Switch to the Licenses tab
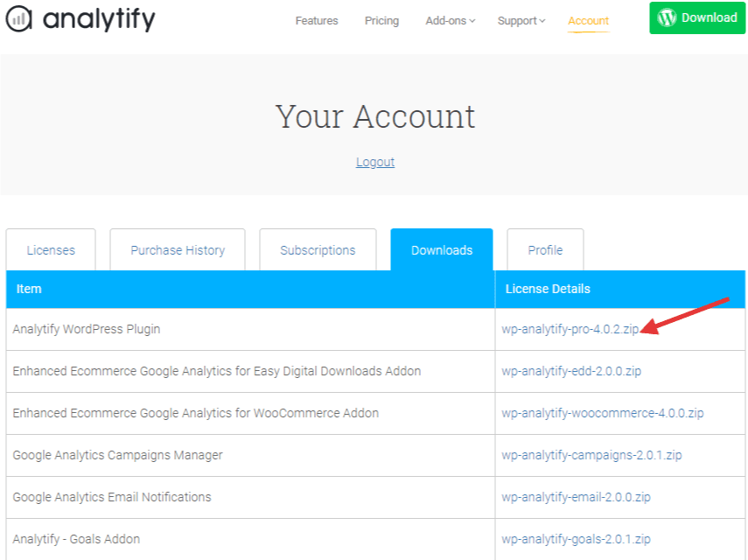The width and height of the screenshot is (748, 560). click(x=51, y=250)
